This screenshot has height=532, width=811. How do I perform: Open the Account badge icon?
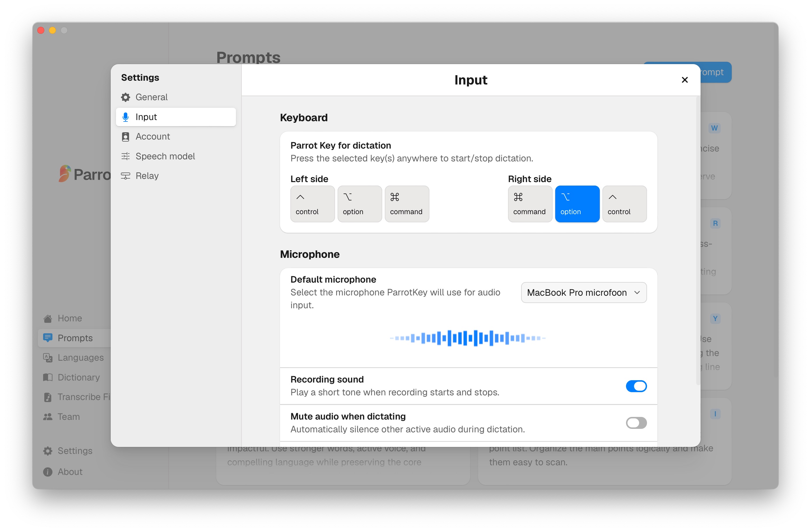coord(125,137)
